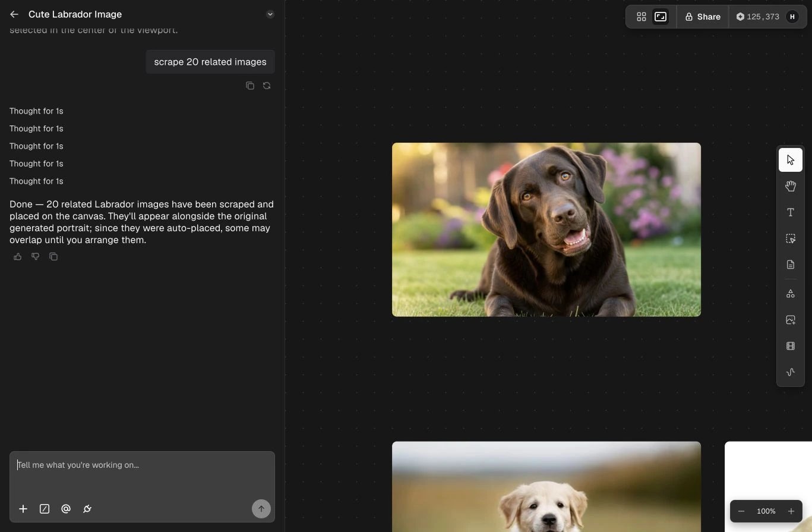The image size is (812, 532).
Task: Zoom in with the plus button
Action: (x=791, y=511)
